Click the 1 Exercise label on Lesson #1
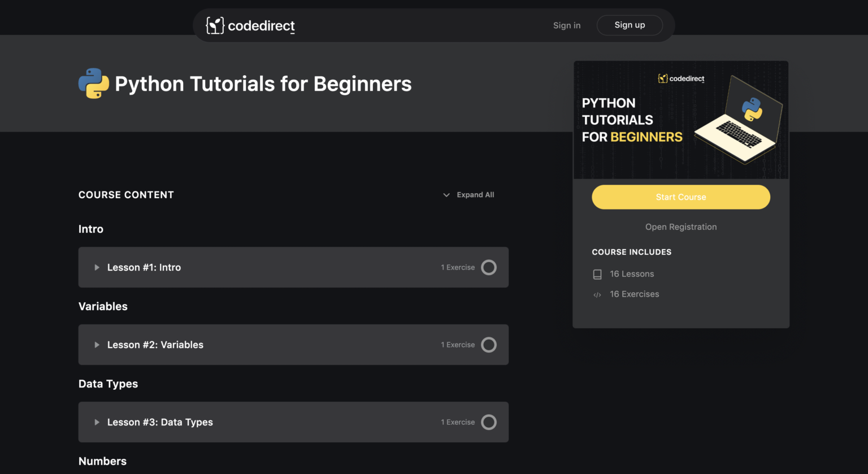Viewport: 868px width, 474px height. pyautogui.click(x=458, y=267)
